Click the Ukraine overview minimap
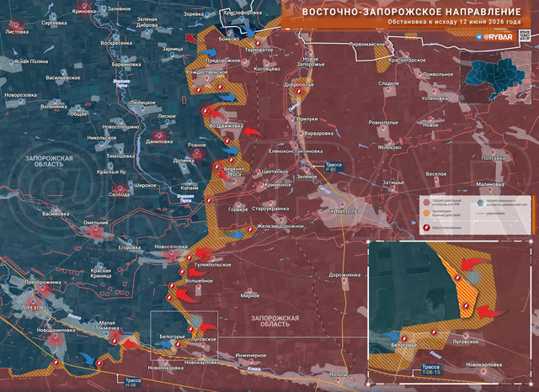This screenshot has height=392, width=539. click(x=496, y=77)
